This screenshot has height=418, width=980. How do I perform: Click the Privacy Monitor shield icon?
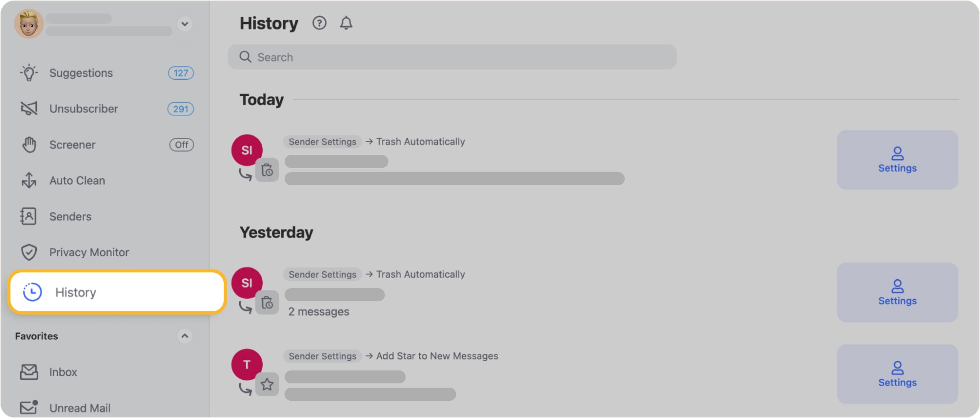pyautogui.click(x=29, y=252)
